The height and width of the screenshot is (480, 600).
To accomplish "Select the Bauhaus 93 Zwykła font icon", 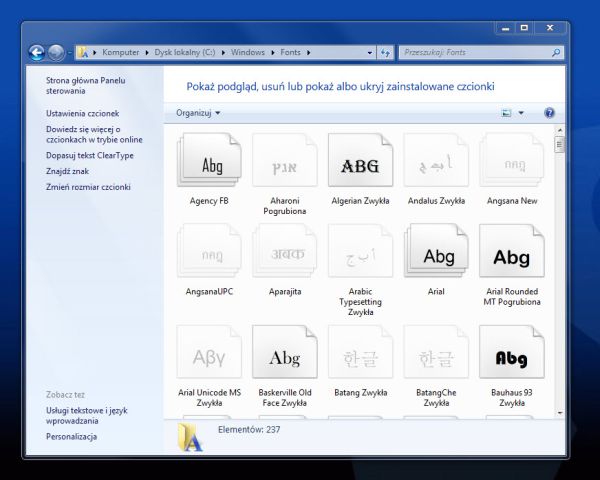I will coord(512,352).
